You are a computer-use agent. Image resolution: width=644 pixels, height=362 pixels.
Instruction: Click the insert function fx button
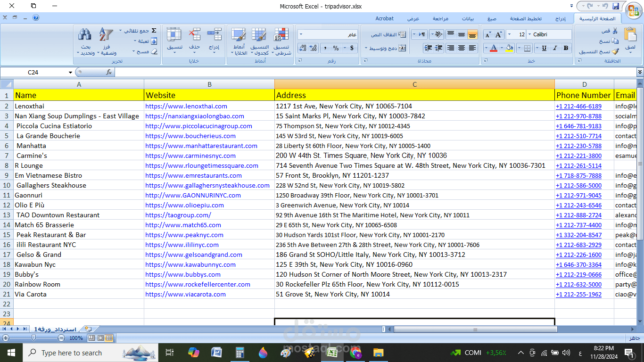click(109, 72)
